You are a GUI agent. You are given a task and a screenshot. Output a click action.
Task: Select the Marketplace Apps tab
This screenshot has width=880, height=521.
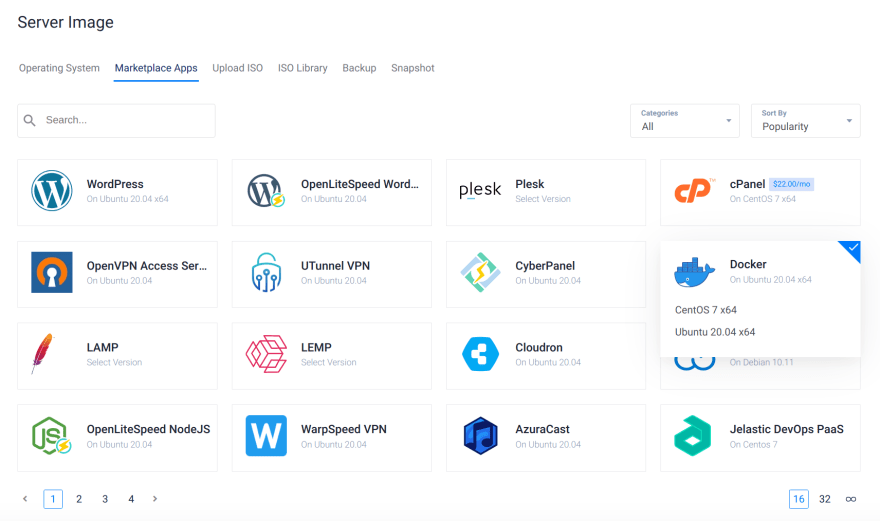(156, 68)
